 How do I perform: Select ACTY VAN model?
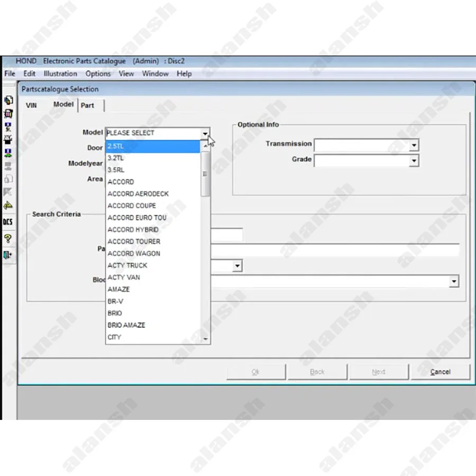click(x=153, y=278)
